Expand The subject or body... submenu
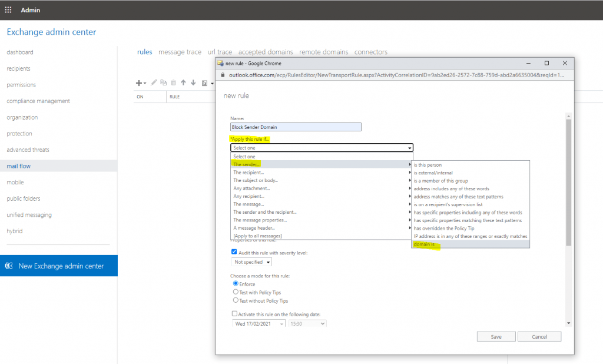The height and width of the screenshot is (364, 603). pyautogui.click(x=322, y=180)
